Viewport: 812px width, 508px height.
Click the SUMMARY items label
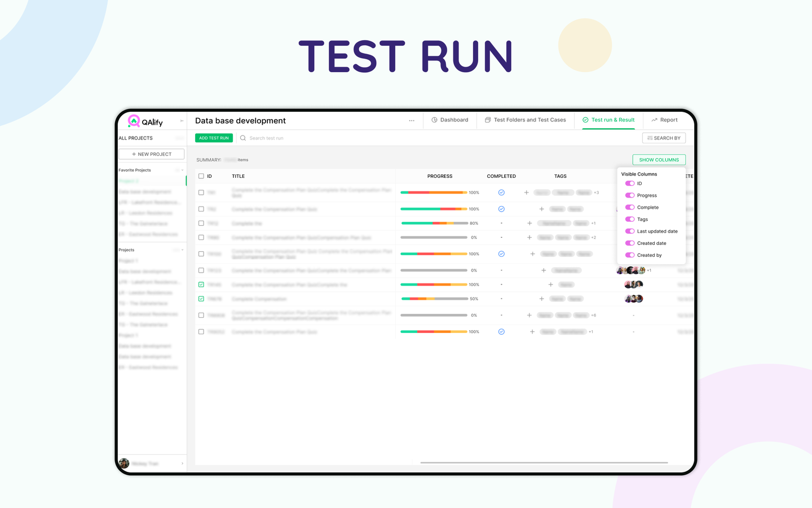click(x=222, y=160)
